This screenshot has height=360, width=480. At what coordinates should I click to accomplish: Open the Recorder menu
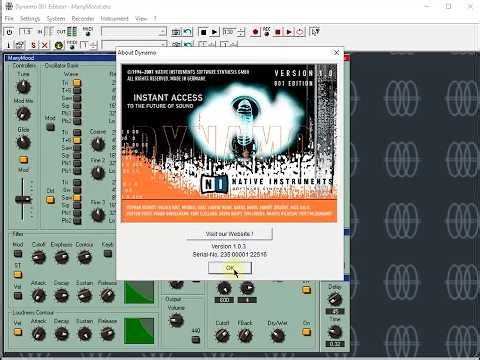pyautogui.click(x=83, y=18)
